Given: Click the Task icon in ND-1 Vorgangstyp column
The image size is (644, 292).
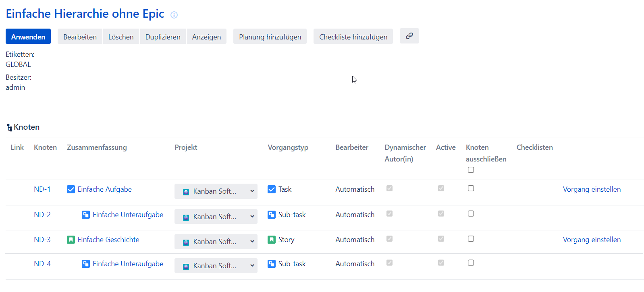Looking at the screenshot, I should [x=272, y=189].
